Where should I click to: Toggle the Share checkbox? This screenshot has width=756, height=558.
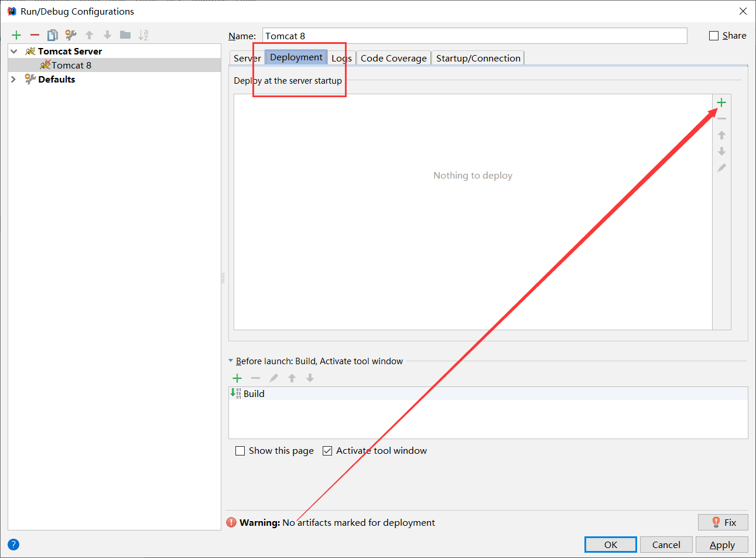coord(714,36)
